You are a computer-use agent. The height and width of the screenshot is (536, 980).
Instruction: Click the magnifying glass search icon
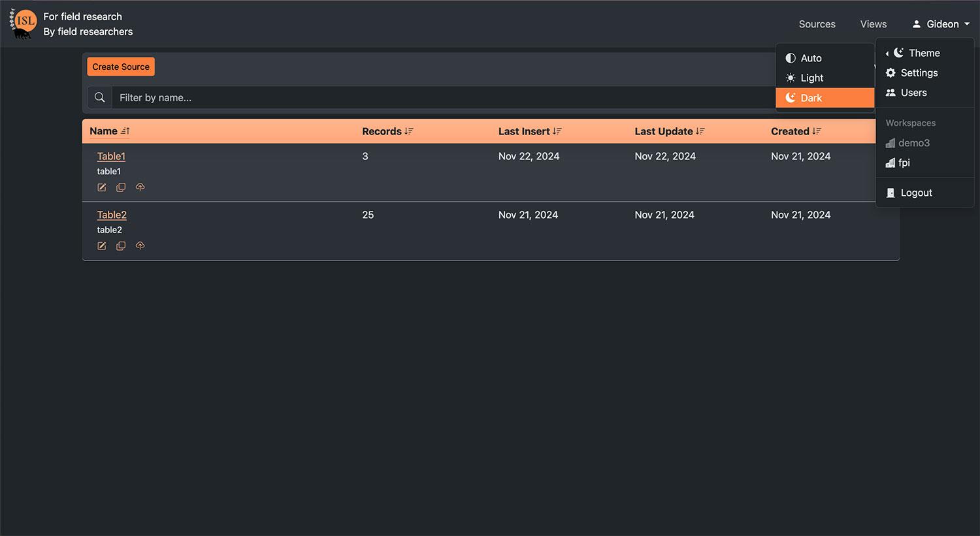tap(100, 97)
